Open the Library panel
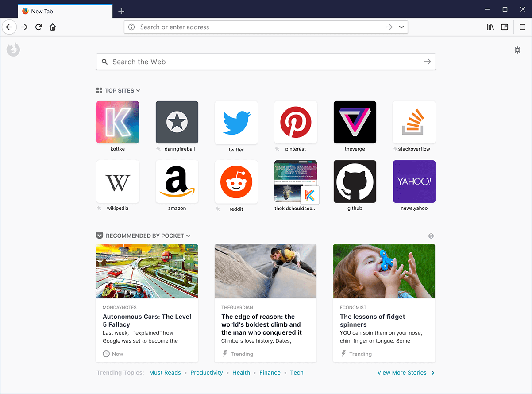This screenshot has height=394, width=532. [x=490, y=27]
